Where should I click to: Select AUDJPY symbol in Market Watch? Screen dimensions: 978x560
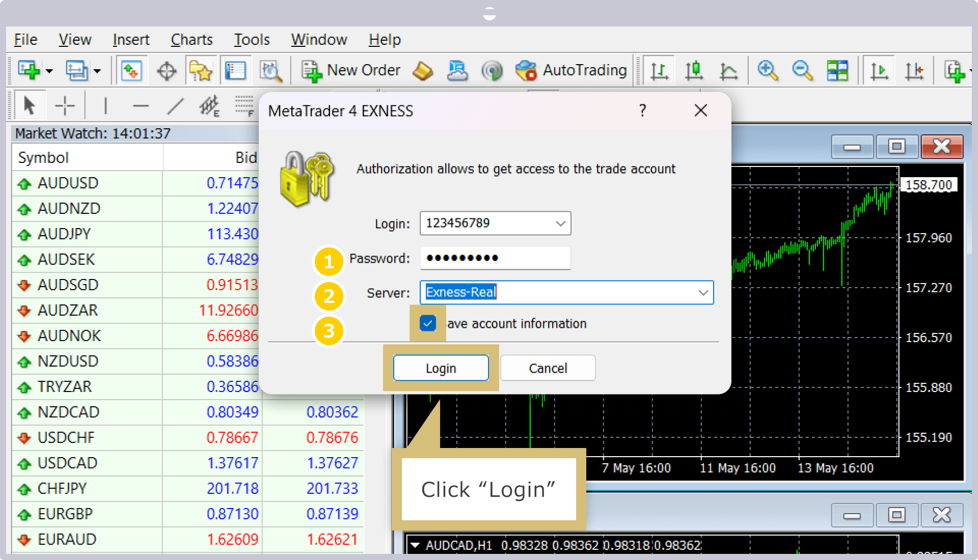[64, 234]
